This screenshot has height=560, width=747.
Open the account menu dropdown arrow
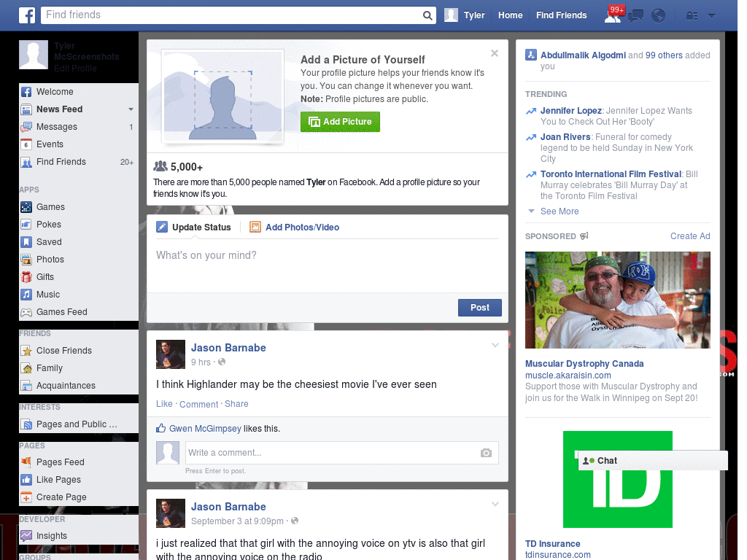tap(712, 15)
